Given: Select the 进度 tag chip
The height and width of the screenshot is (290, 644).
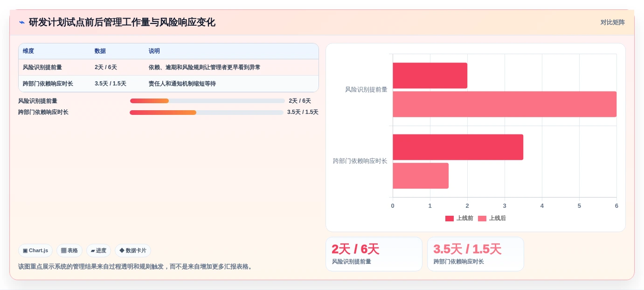Looking at the screenshot, I should click(98, 250).
